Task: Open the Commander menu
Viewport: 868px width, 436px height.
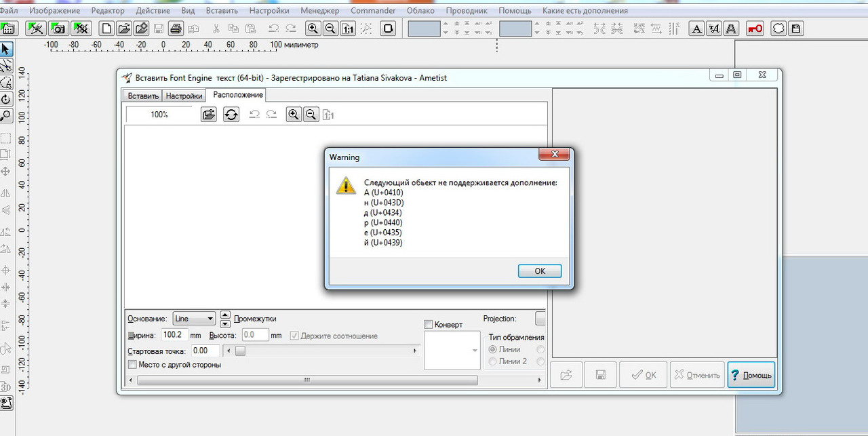Action: 373,10
